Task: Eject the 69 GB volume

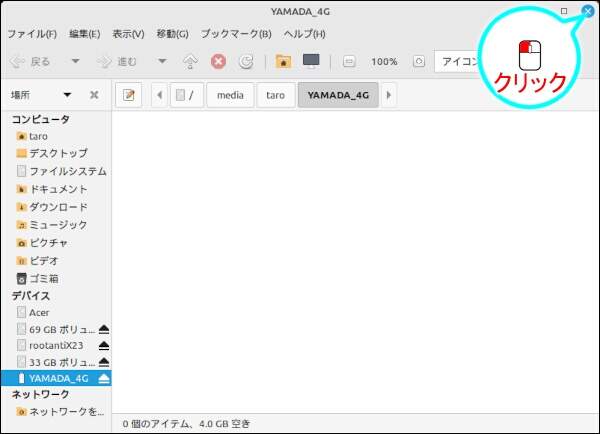Action: 104,329
